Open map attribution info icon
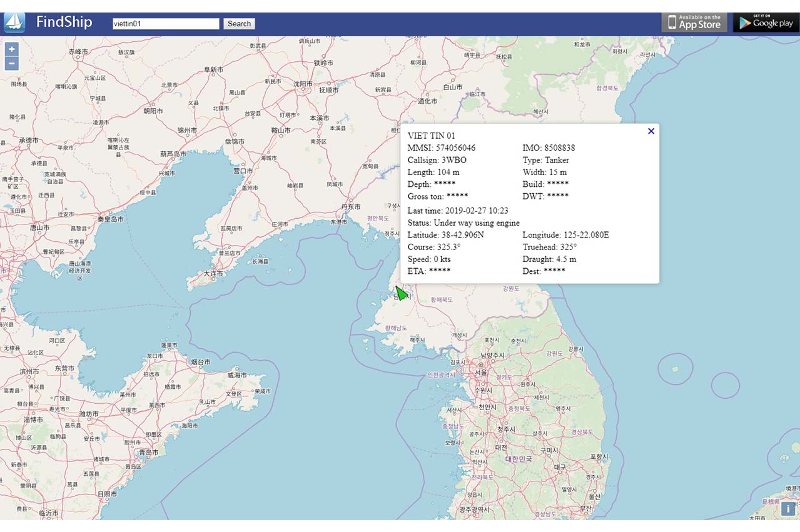The height and width of the screenshot is (532, 800). pos(787,509)
